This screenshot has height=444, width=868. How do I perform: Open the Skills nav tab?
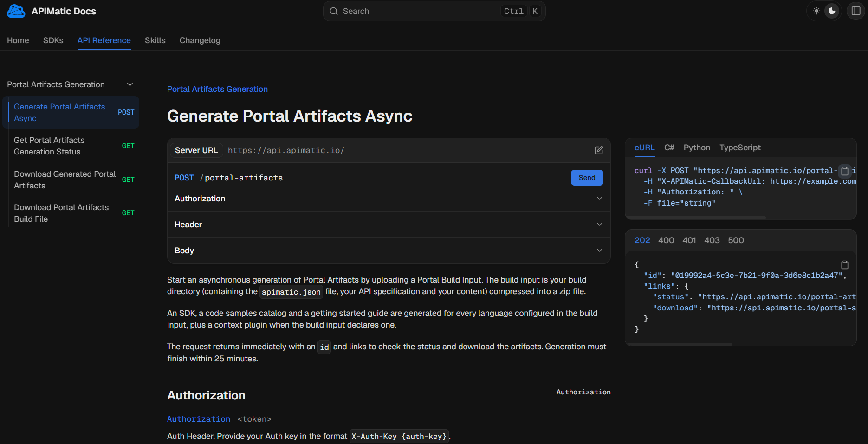(x=155, y=40)
